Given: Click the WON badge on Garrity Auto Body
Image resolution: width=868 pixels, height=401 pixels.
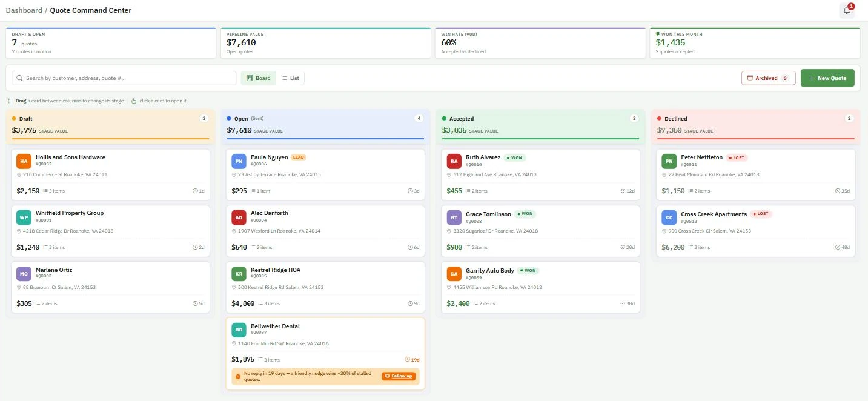Looking at the screenshot, I should point(528,271).
